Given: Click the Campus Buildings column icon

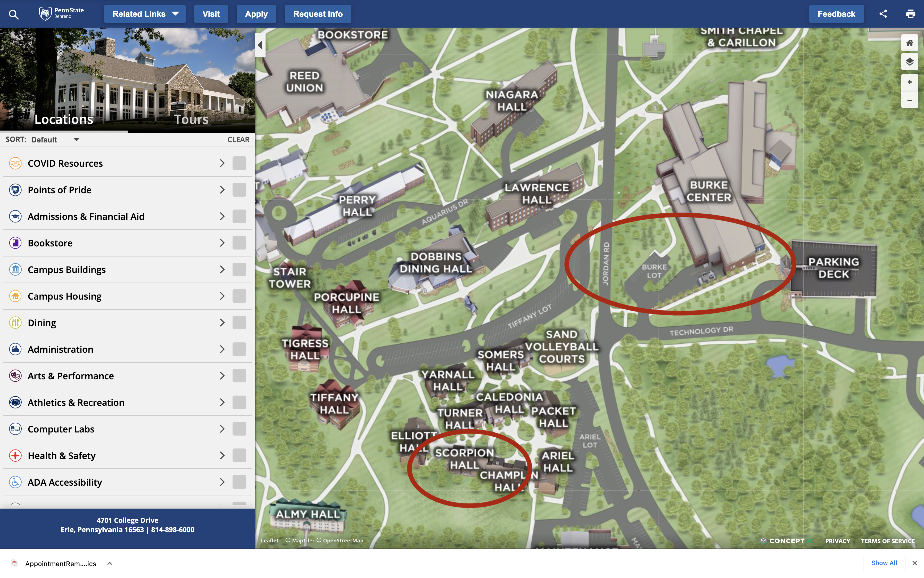Looking at the screenshot, I should point(15,269).
